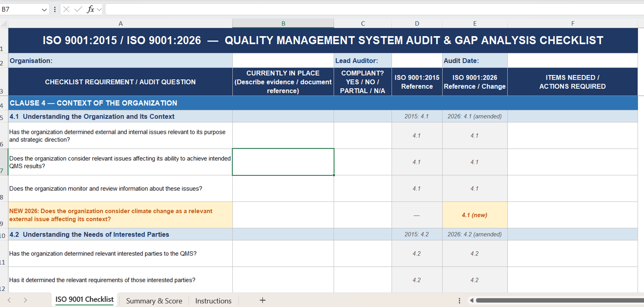644x307 pixels.
Task: Click Actions Required cell for external issues row
Action: (x=573, y=135)
